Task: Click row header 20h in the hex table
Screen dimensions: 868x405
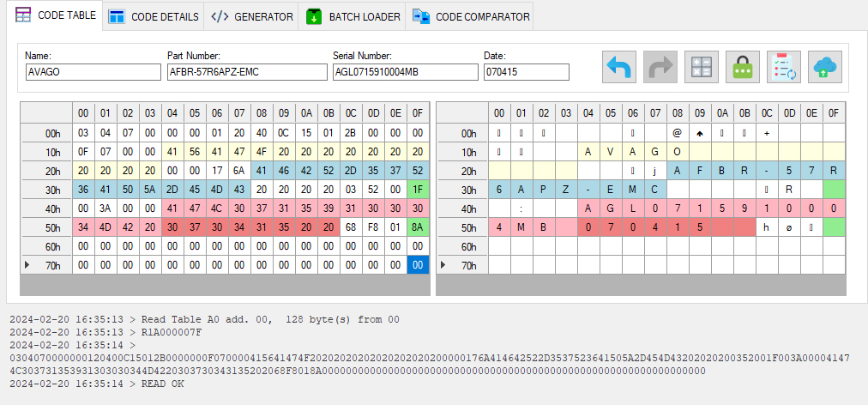Action: pyautogui.click(x=46, y=171)
